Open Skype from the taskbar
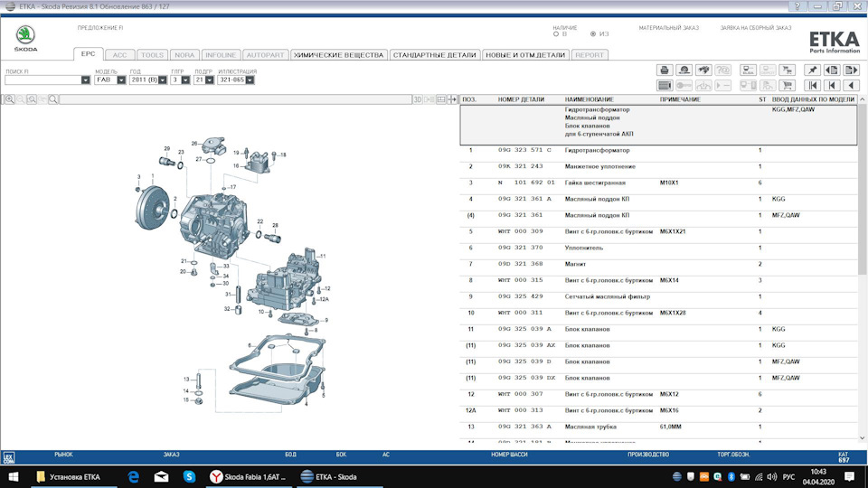 pyautogui.click(x=189, y=476)
